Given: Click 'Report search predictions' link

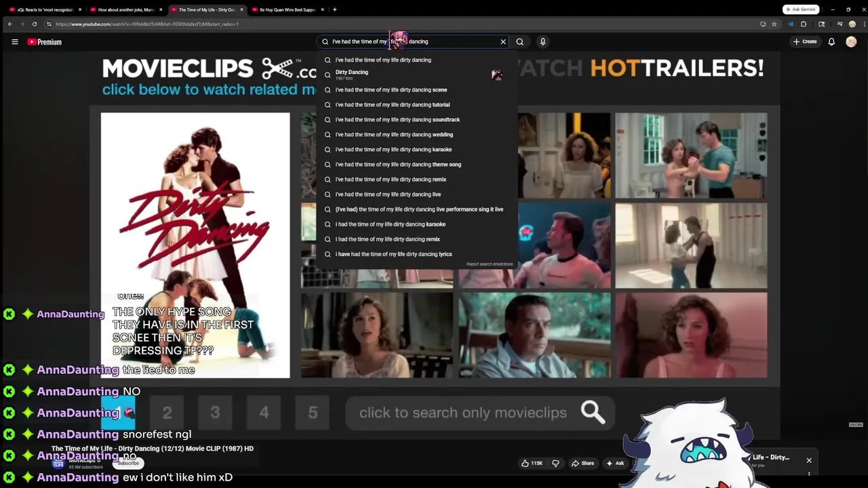Looking at the screenshot, I should [490, 264].
